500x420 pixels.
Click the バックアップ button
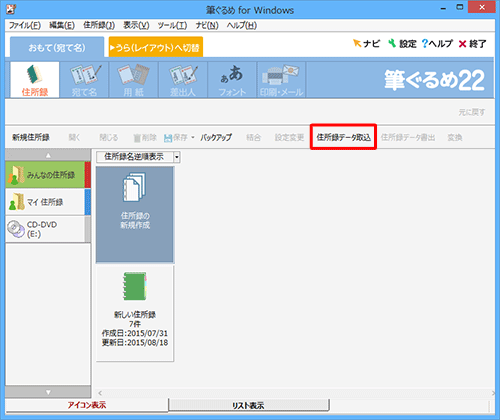point(216,137)
